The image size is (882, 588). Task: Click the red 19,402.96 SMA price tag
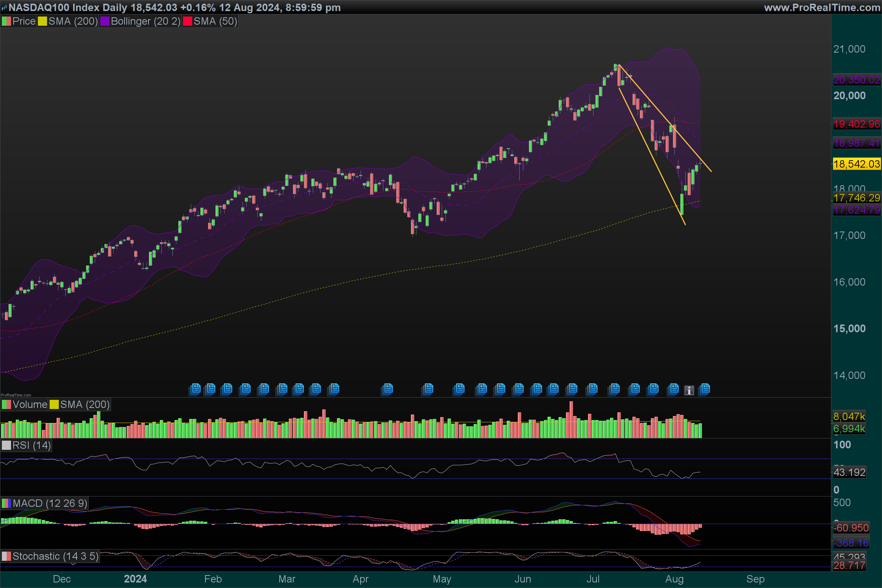pyautogui.click(x=857, y=124)
